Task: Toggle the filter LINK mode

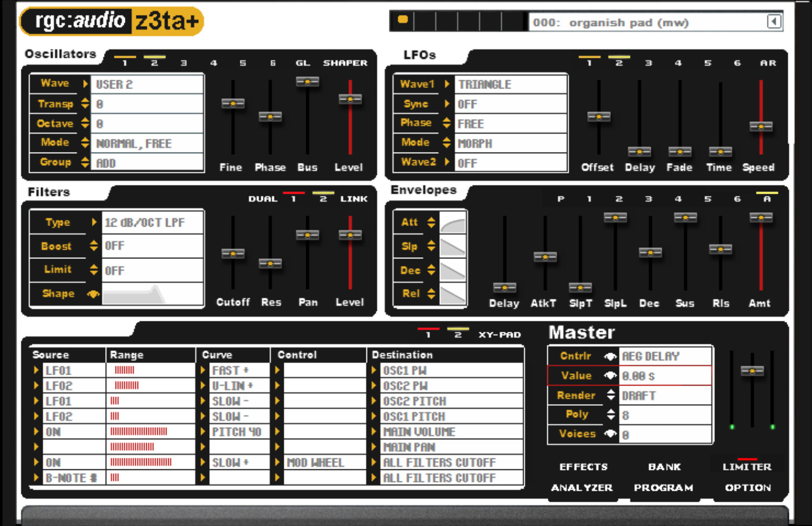Action: pos(354,198)
